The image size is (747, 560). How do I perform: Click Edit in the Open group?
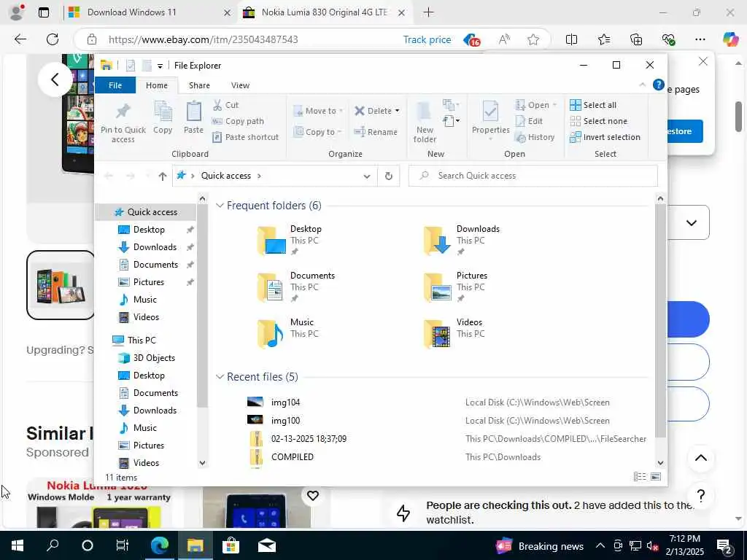pos(529,121)
